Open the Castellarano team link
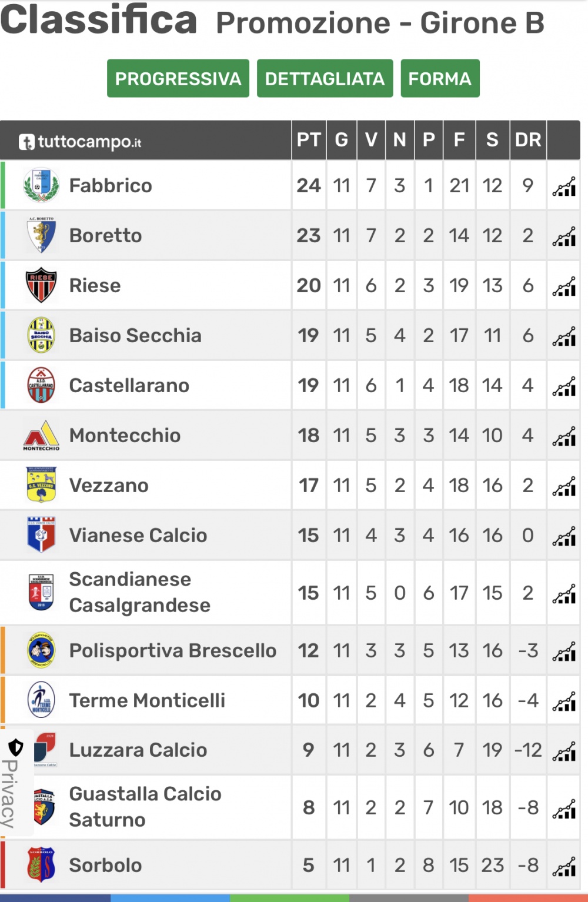This screenshot has width=588, height=902. [129, 386]
